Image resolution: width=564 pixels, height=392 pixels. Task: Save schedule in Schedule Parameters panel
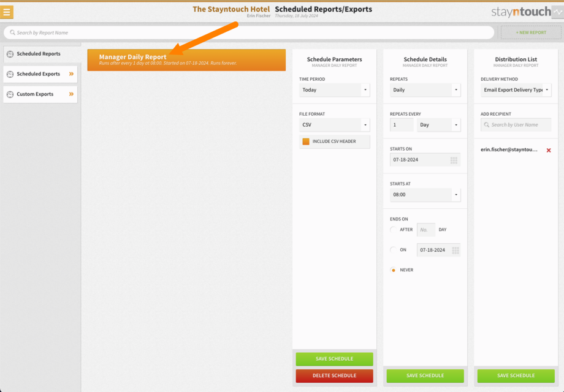(334, 359)
